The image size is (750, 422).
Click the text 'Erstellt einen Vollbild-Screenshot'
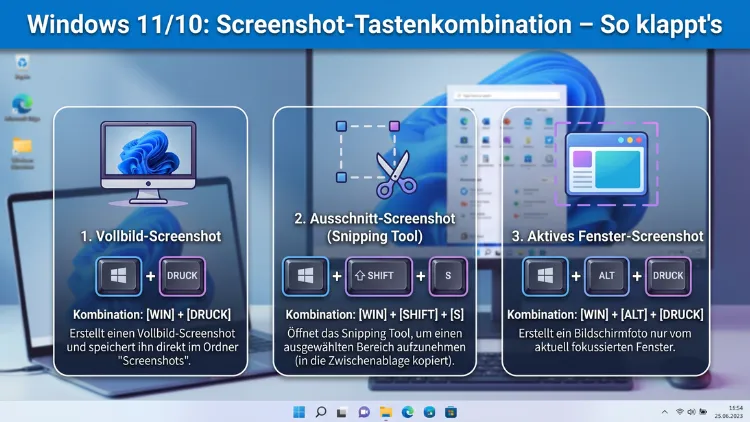(152, 333)
